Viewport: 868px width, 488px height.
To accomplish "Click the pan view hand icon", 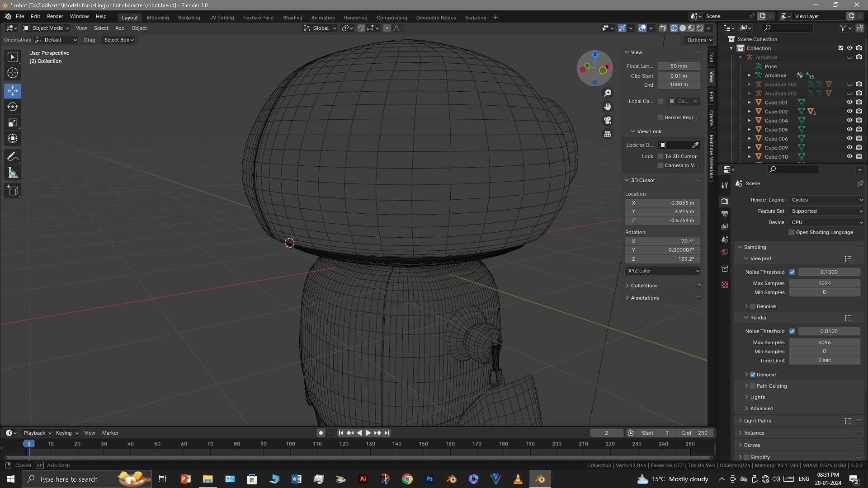I will tap(608, 107).
